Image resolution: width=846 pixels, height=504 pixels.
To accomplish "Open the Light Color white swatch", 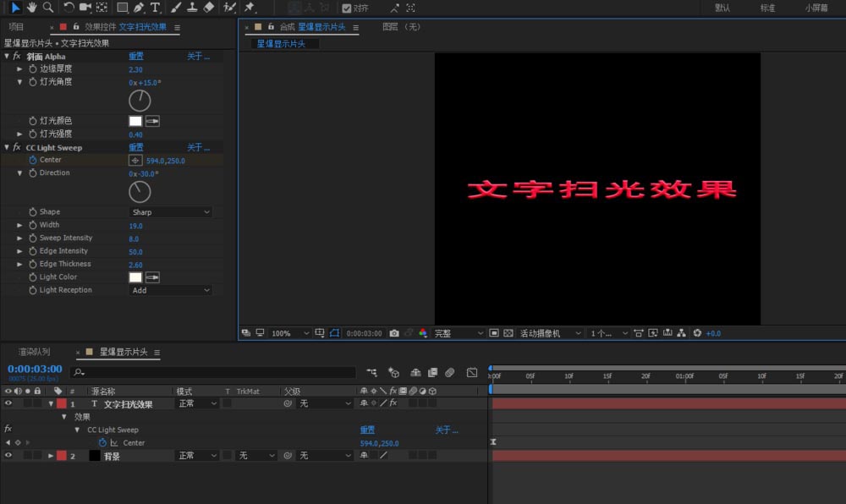I will click(135, 277).
